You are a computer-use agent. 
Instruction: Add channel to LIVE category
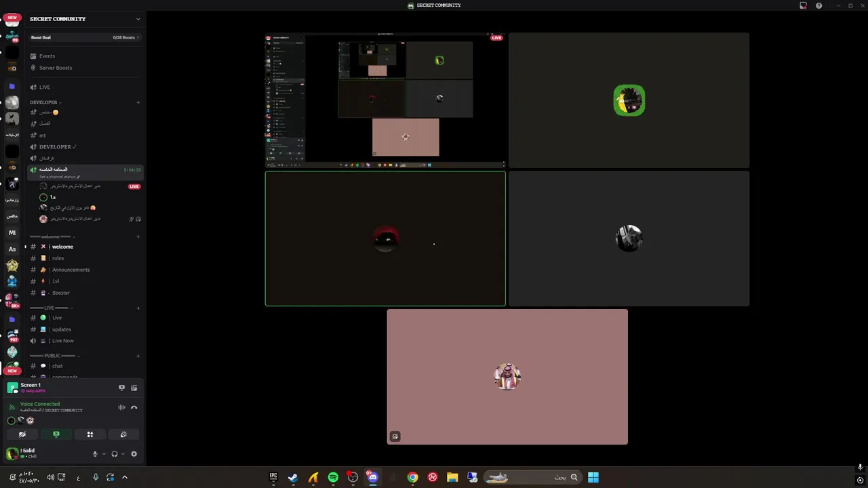(x=138, y=308)
